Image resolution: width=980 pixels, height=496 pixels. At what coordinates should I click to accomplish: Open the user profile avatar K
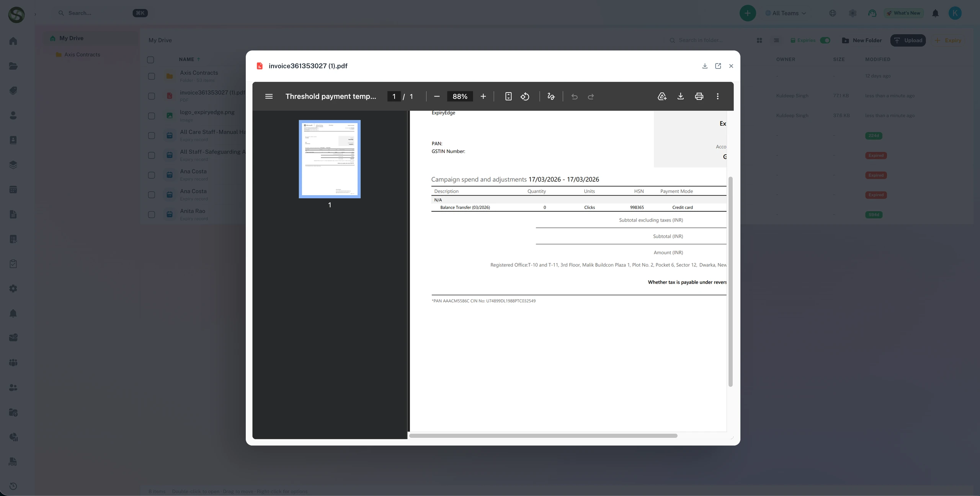(x=955, y=13)
